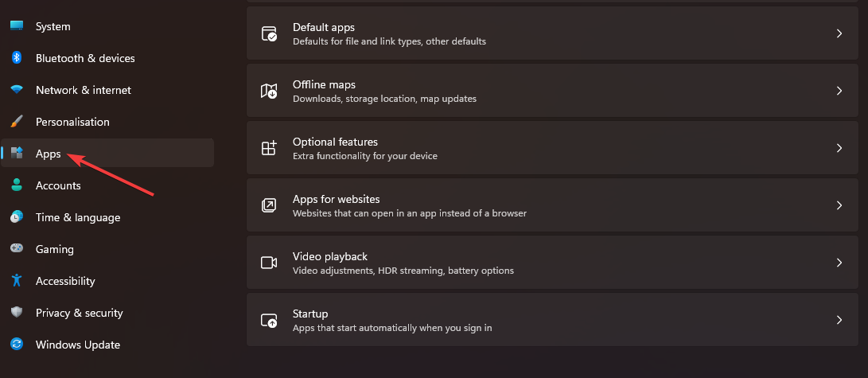The height and width of the screenshot is (378, 868).
Task: Click the Accessibility figure icon
Action: (x=17, y=281)
